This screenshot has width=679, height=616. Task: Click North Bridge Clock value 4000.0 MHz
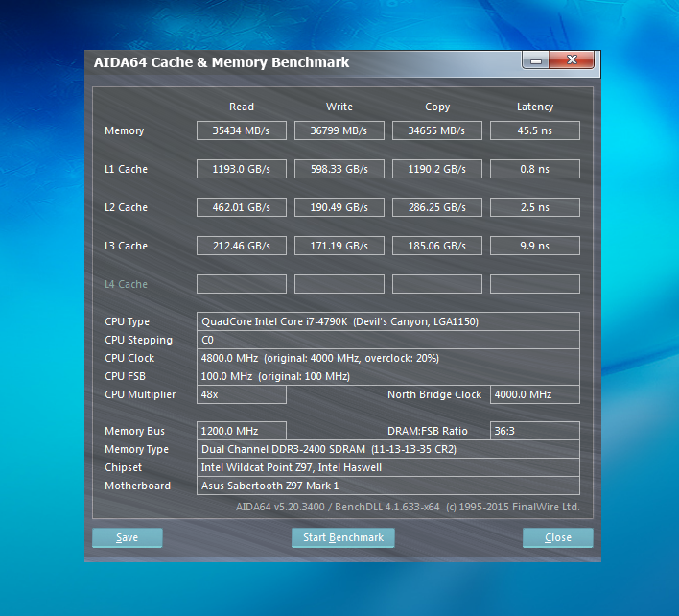point(535,394)
